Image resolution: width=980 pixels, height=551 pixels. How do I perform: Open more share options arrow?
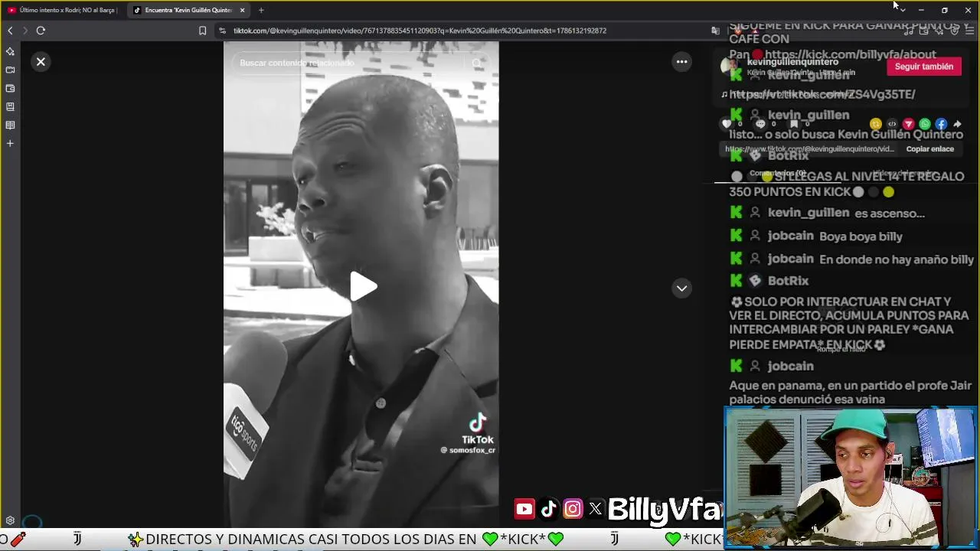click(957, 124)
